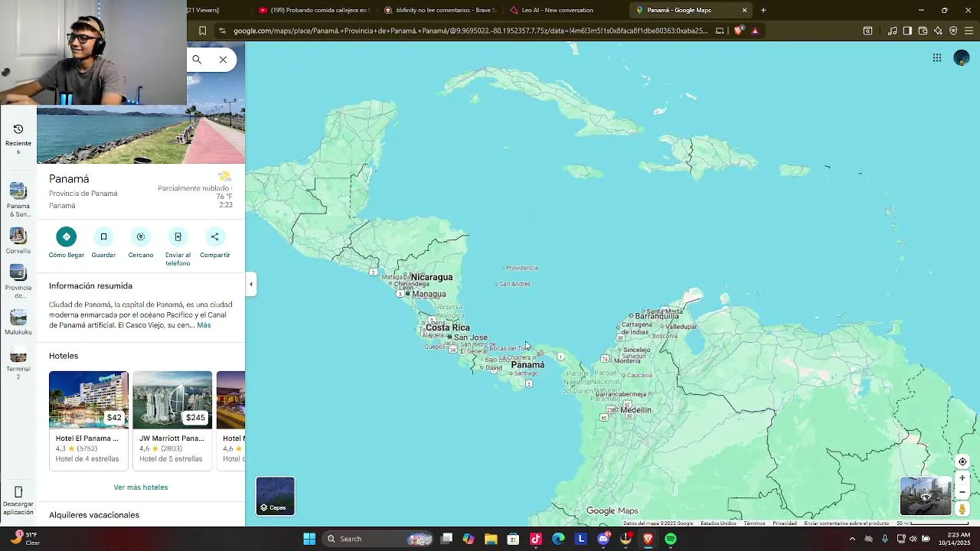Open Brave Rewards triangle icon
The width and height of the screenshot is (980, 551).
pyautogui.click(x=755, y=31)
